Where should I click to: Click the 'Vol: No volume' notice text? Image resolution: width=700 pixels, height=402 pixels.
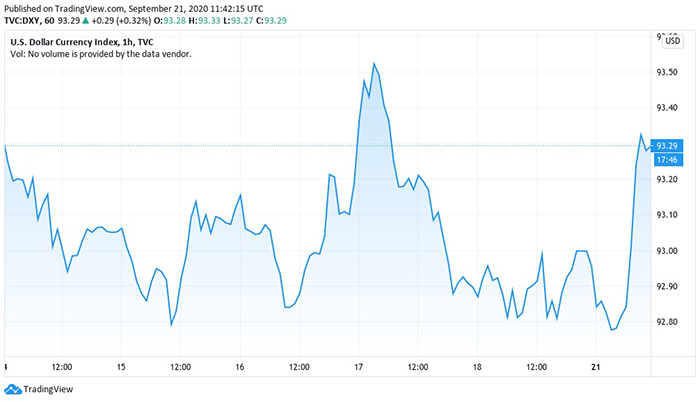click(100, 54)
